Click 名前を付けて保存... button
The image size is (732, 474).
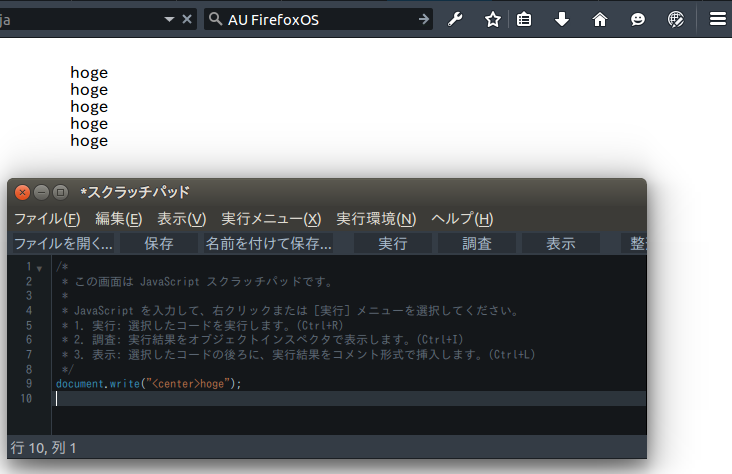coord(269,243)
